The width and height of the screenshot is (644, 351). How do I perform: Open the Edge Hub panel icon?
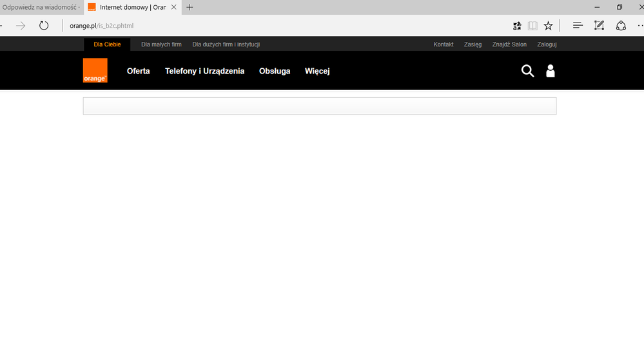click(x=578, y=26)
